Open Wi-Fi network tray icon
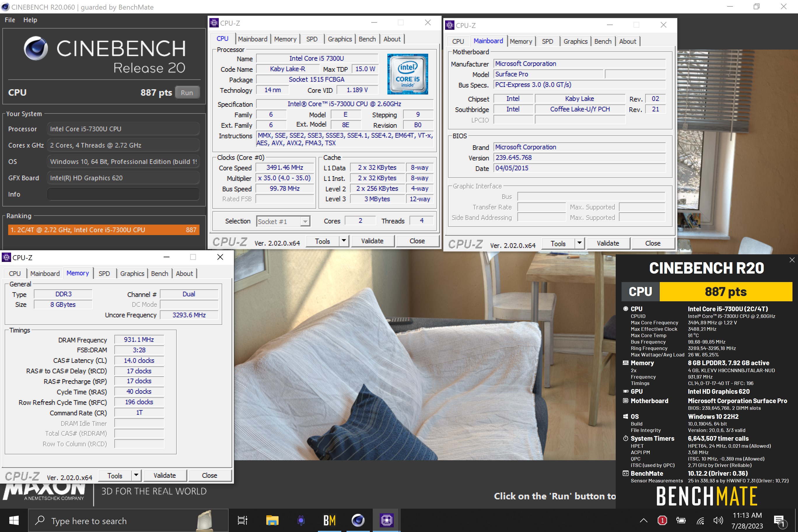Viewport: 798px width, 532px height. point(700,520)
